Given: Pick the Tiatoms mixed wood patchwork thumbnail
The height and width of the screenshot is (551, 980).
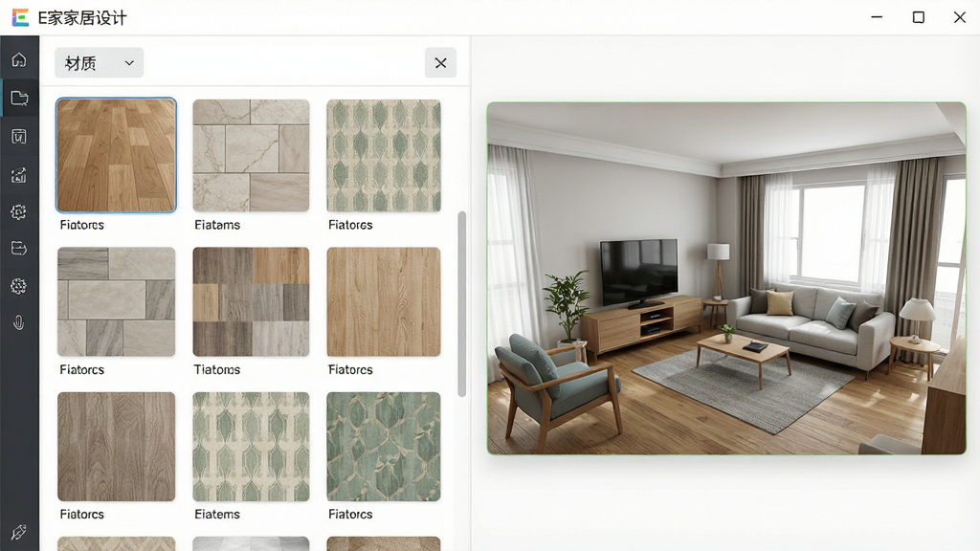Looking at the screenshot, I should pyautogui.click(x=251, y=301).
